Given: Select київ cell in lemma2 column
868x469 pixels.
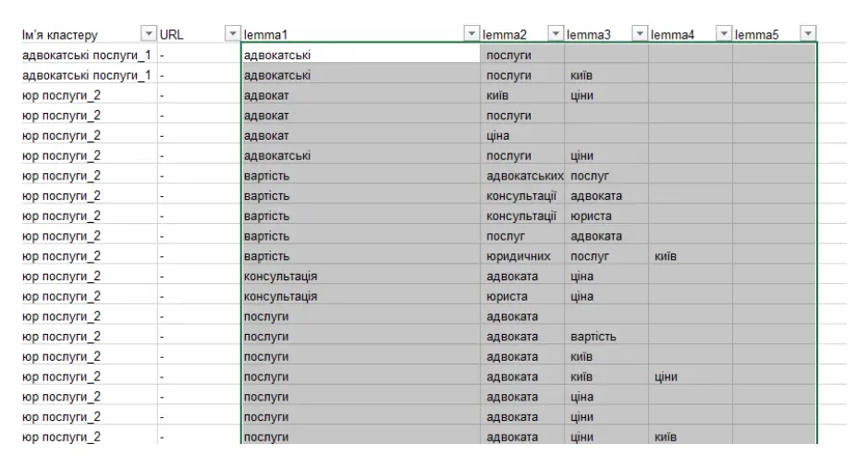Looking at the screenshot, I should pos(522,95).
